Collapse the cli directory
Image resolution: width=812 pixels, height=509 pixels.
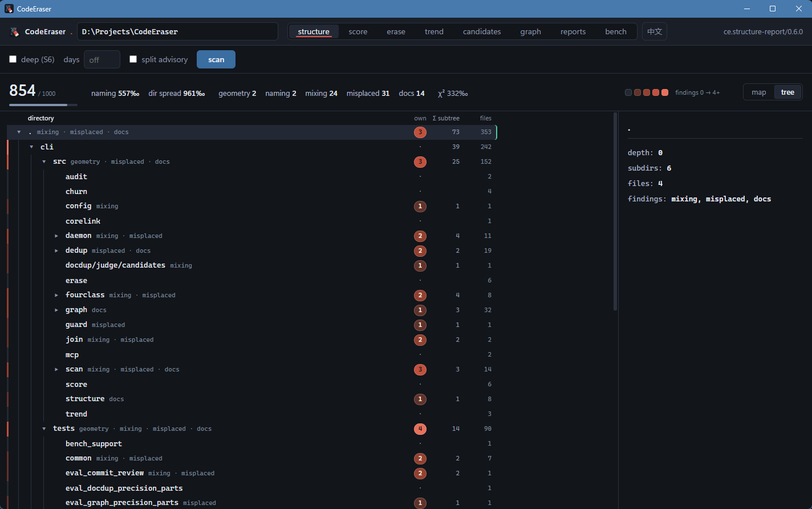coord(31,147)
